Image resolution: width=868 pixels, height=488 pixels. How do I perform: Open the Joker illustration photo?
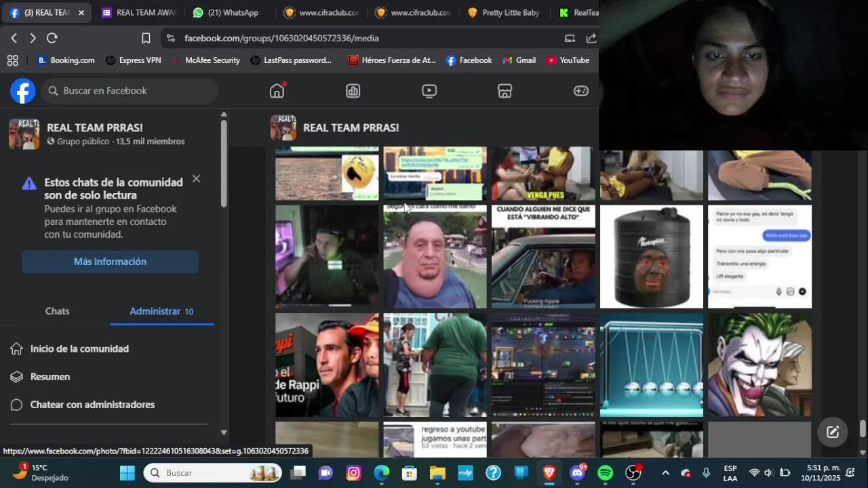click(759, 365)
